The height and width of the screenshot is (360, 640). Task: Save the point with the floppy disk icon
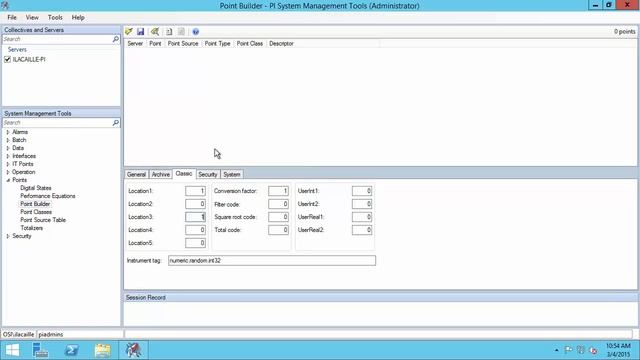pyautogui.click(x=140, y=31)
